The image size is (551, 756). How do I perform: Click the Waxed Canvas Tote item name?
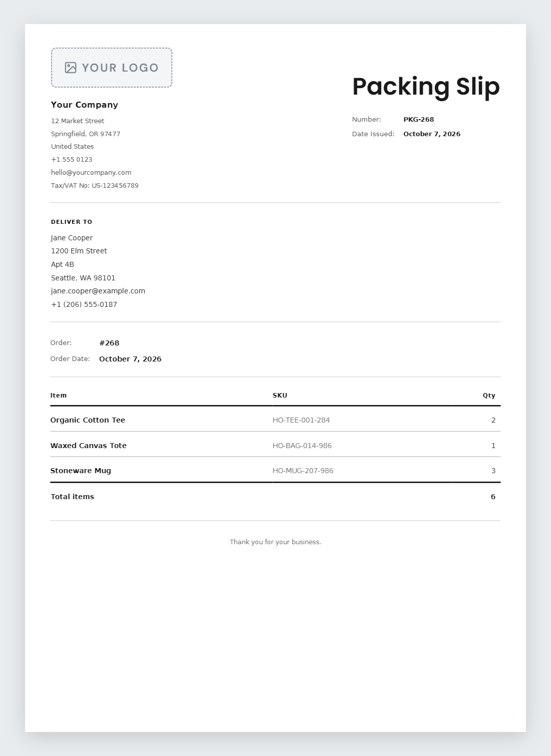click(x=89, y=446)
